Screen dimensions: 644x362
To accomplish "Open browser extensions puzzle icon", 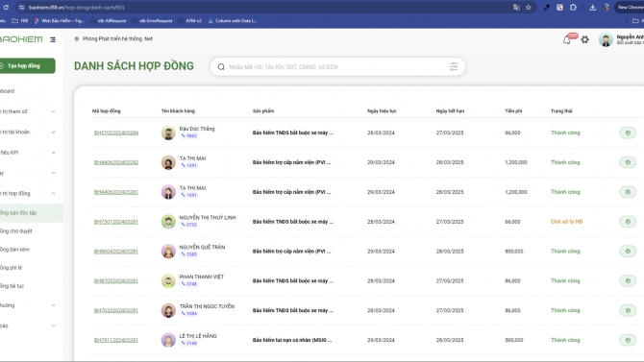I will pos(573,8).
